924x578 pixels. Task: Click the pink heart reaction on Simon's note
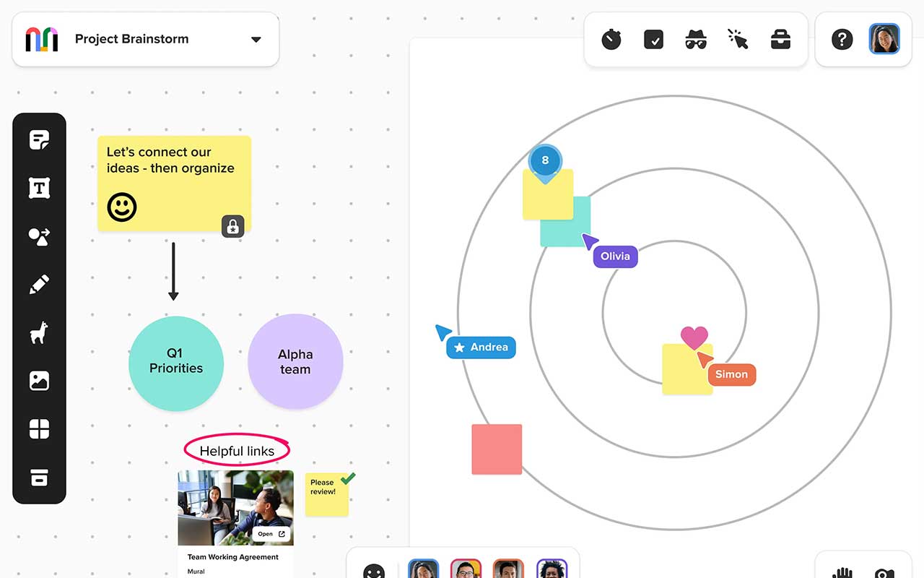click(694, 337)
